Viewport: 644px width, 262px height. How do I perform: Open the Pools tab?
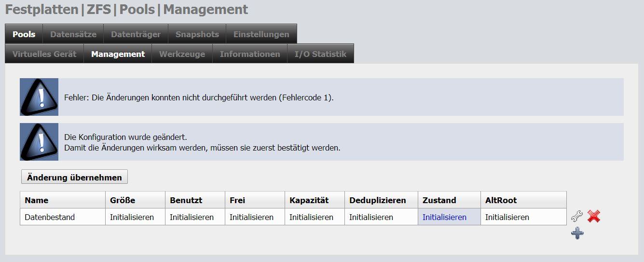[x=24, y=34]
